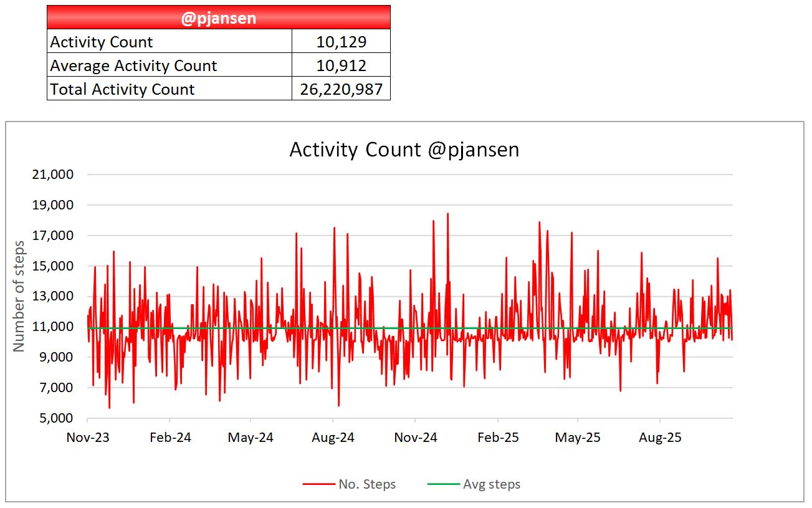Click the Total Activity Count label cell

[x=169, y=89]
